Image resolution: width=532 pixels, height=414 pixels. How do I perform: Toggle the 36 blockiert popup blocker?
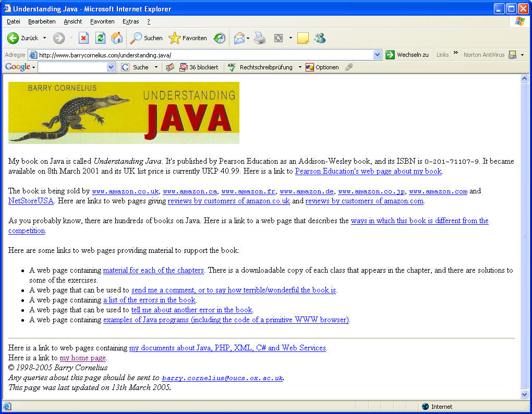tap(199, 67)
